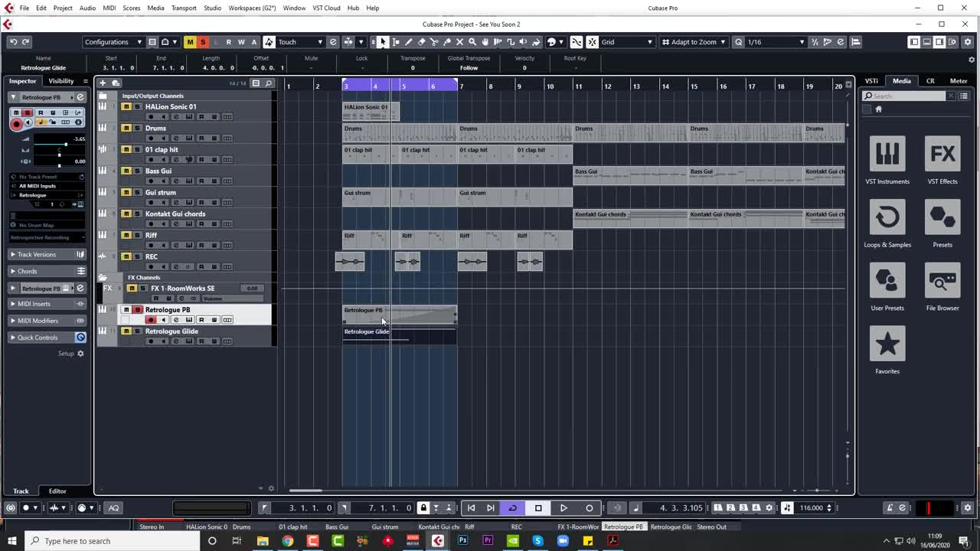Open the Configurations dropdown

pyautogui.click(x=113, y=42)
